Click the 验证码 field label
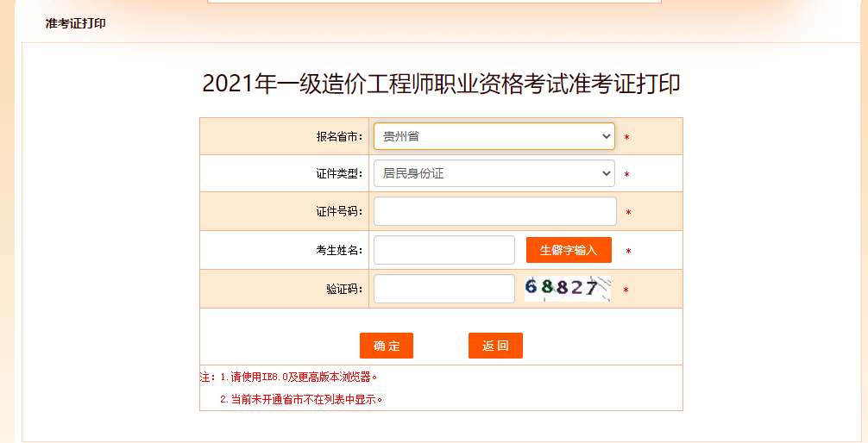The width and height of the screenshot is (868, 443). pyautogui.click(x=344, y=290)
